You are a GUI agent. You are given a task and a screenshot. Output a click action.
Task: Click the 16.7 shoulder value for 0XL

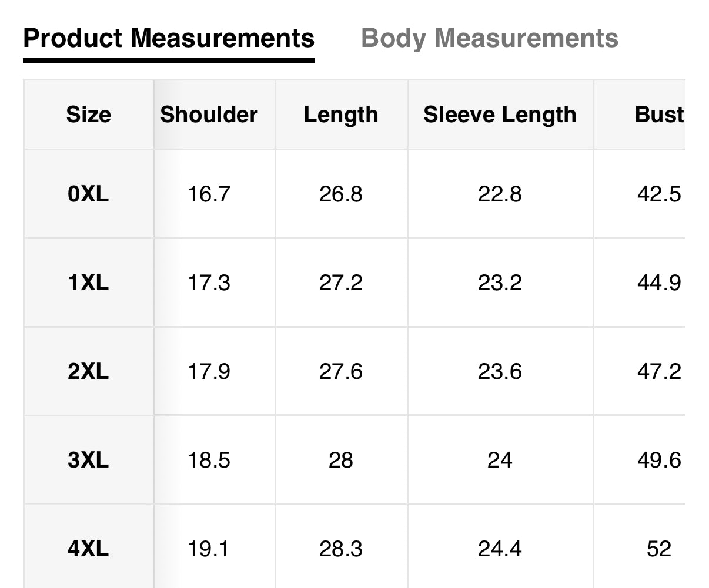(209, 194)
